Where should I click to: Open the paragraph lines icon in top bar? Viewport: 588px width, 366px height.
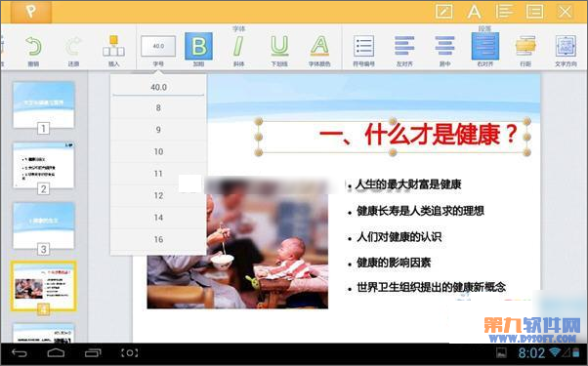[x=504, y=12]
